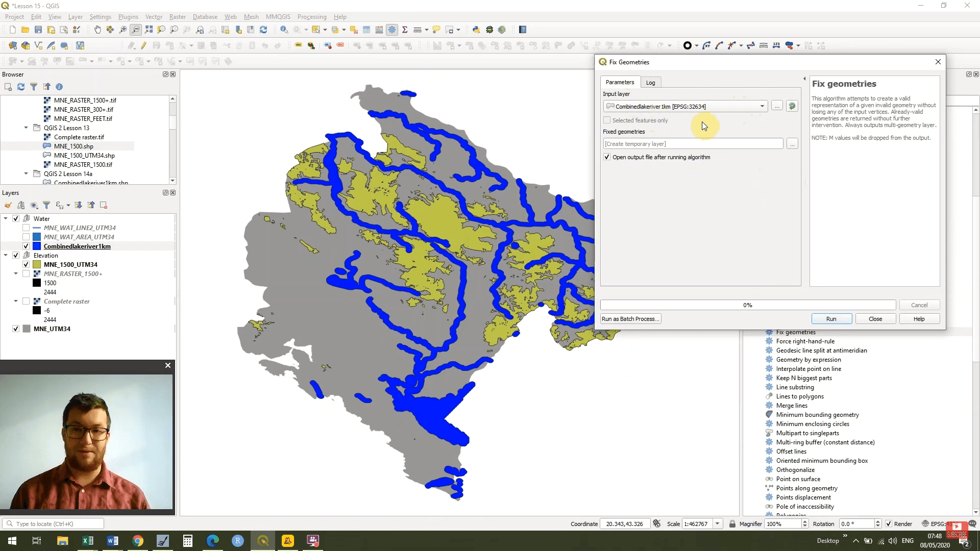The width and height of the screenshot is (980, 551).
Task: Run the Fix Geometries algorithm
Action: pyautogui.click(x=831, y=319)
